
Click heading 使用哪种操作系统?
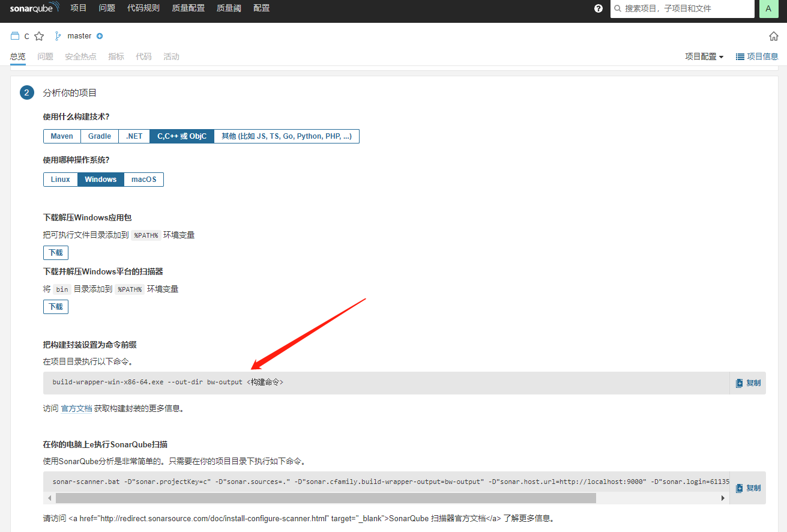(x=76, y=160)
